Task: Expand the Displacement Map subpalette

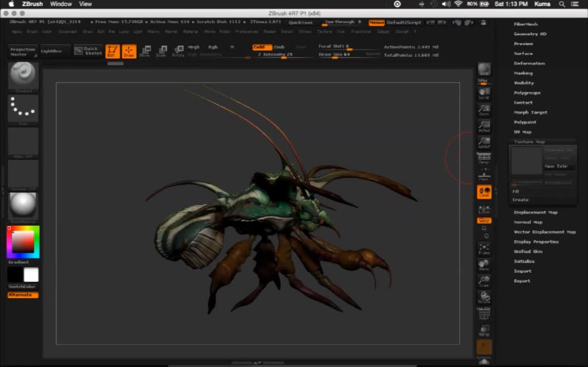Action: tap(536, 212)
